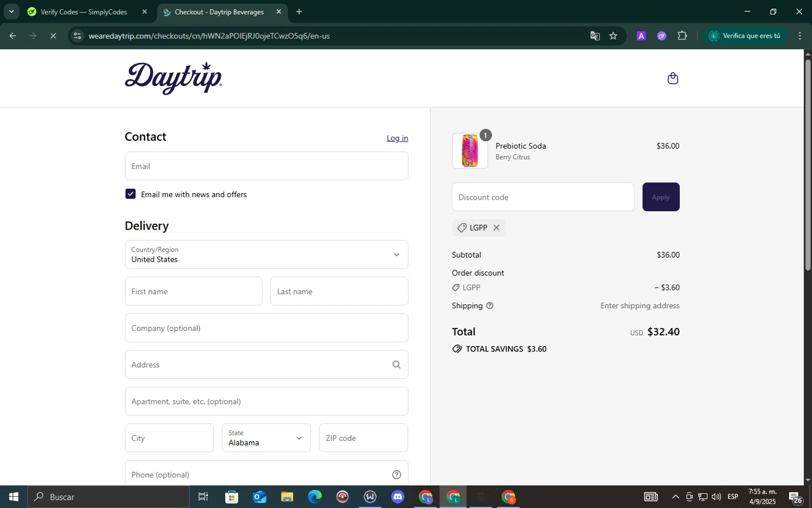This screenshot has height=508, width=812.
Task: Open the Windows Start menu
Action: click(x=14, y=497)
